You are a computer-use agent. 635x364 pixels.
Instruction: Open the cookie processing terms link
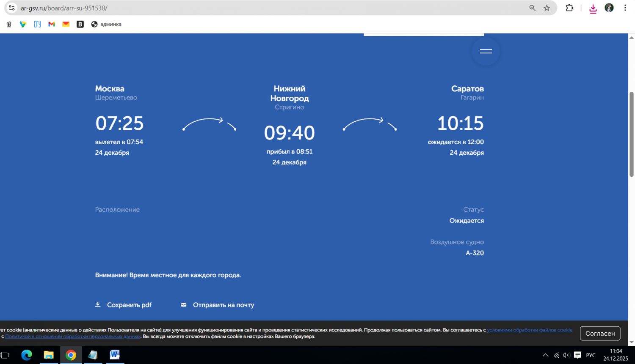[x=529, y=330]
